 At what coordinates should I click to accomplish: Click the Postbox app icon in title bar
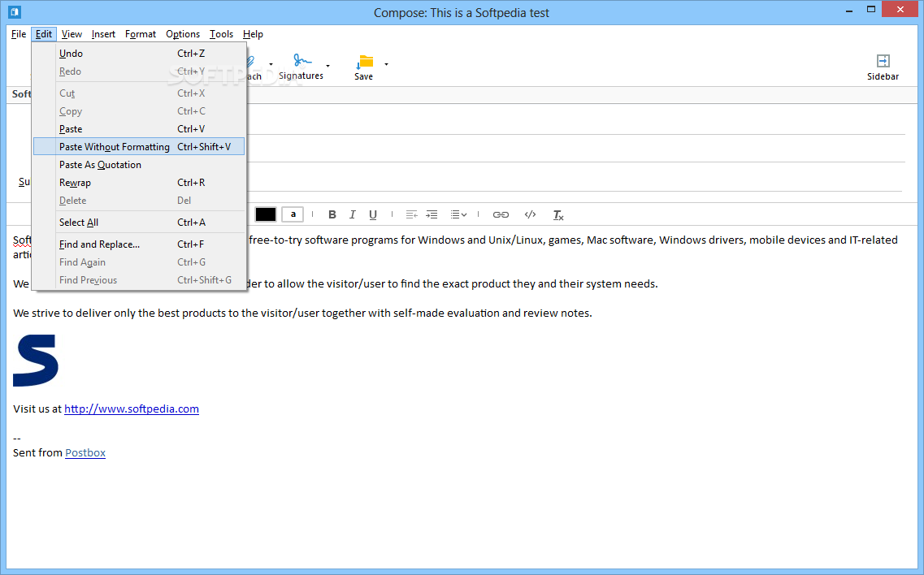(15, 12)
